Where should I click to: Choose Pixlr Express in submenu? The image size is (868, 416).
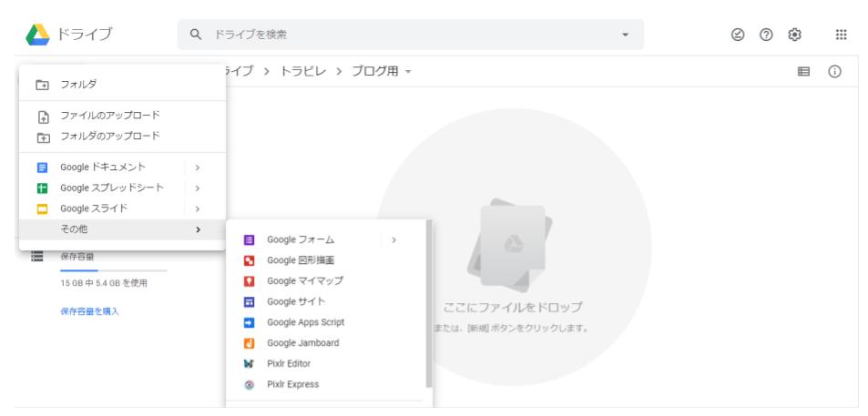click(326, 384)
